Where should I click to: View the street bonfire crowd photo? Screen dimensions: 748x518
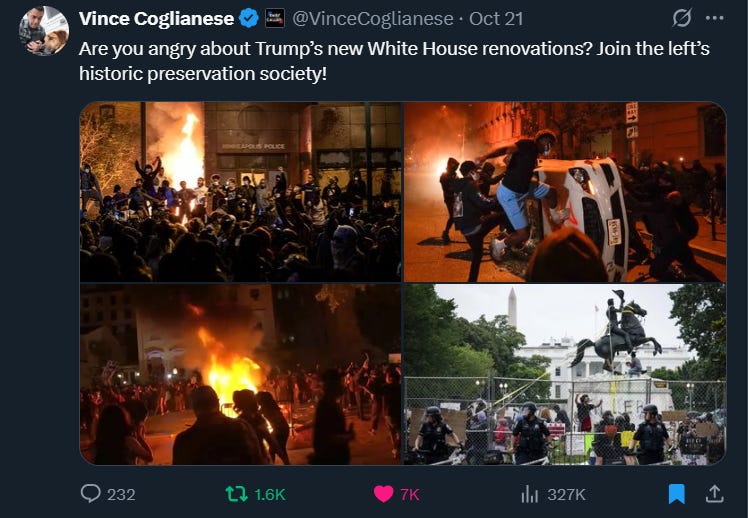[x=240, y=374]
